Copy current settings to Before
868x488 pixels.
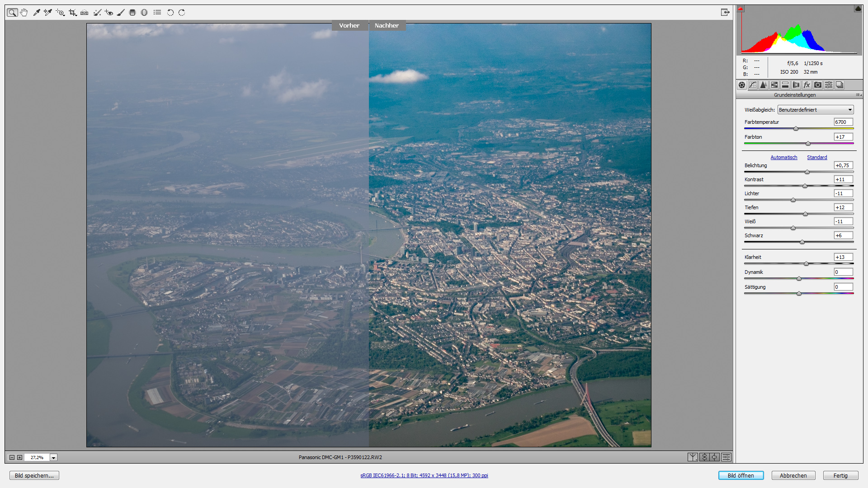click(715, 457)
